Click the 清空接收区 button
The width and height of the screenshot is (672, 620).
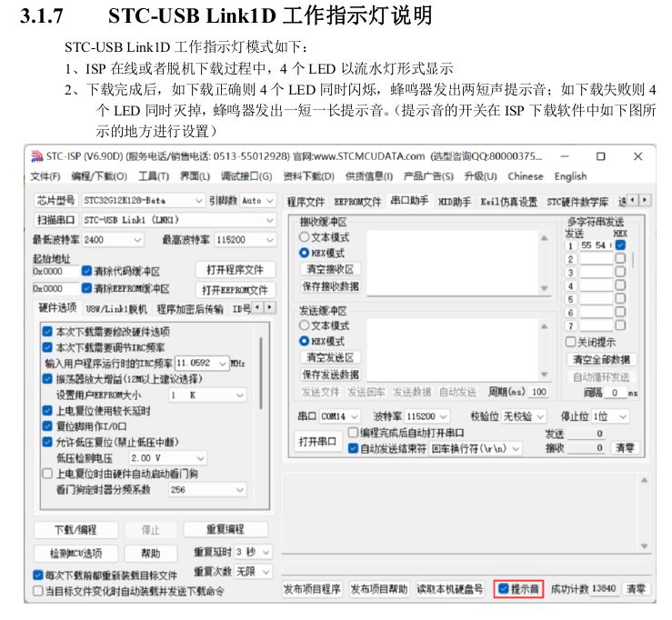coord(330,269)
